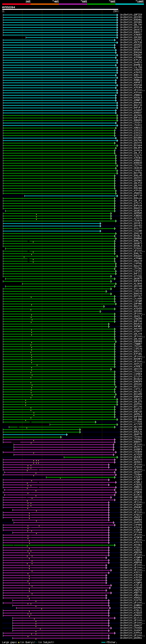The image size is (146, 644).
Task: Select UniRef100_Q8VYB3 hit
Action: pyautogui.click(x=131, y=226)
